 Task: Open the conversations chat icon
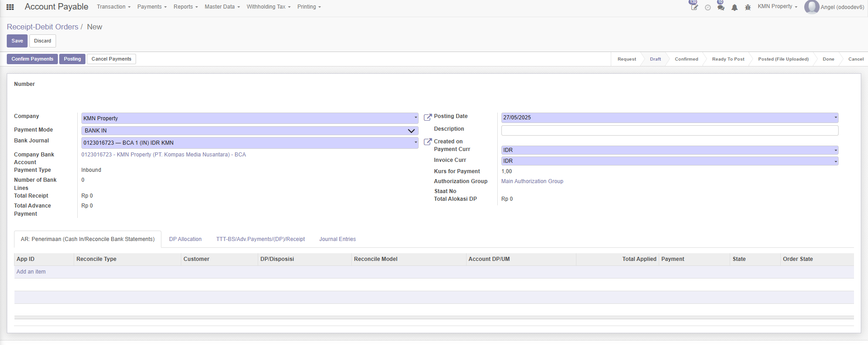(x=721, y=7)
